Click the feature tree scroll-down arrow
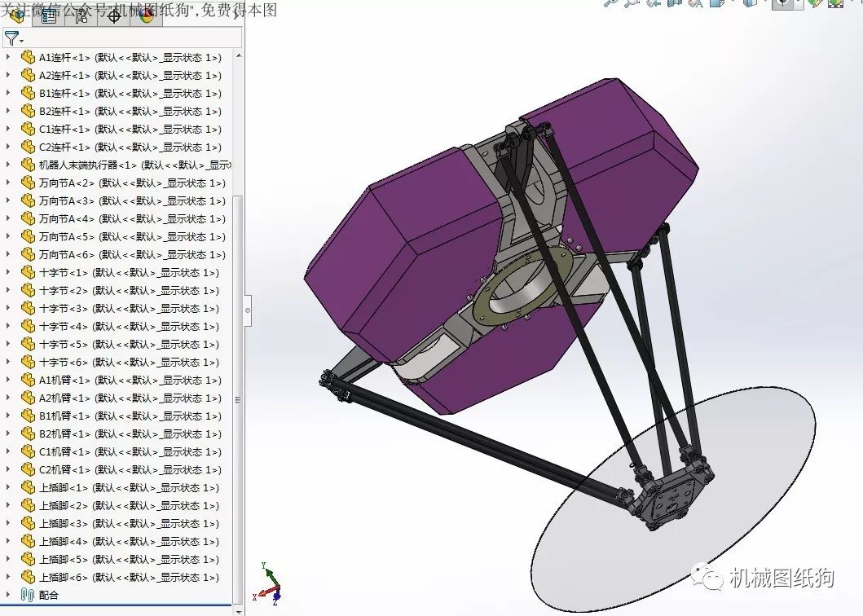The width and height of the screenshot is (863, 616). point(238,610)
